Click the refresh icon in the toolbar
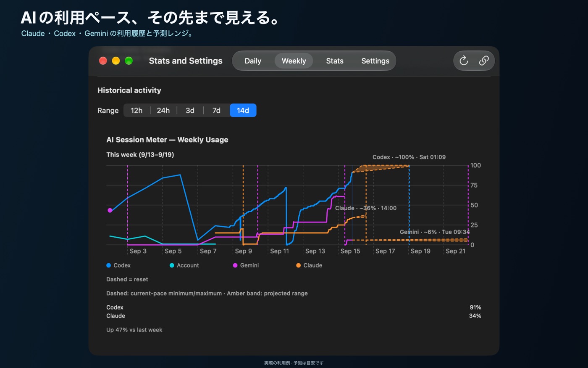Image resolution: width=588 pixels, height=368 pixels. 464,61
